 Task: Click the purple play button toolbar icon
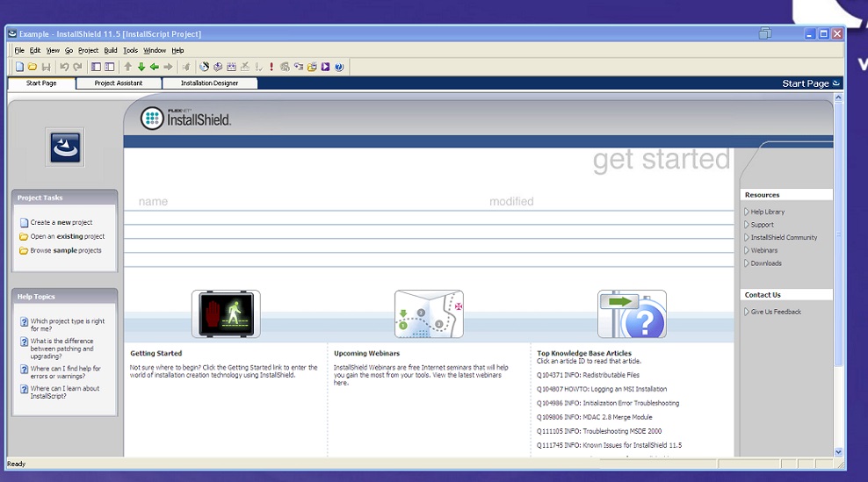325,67
